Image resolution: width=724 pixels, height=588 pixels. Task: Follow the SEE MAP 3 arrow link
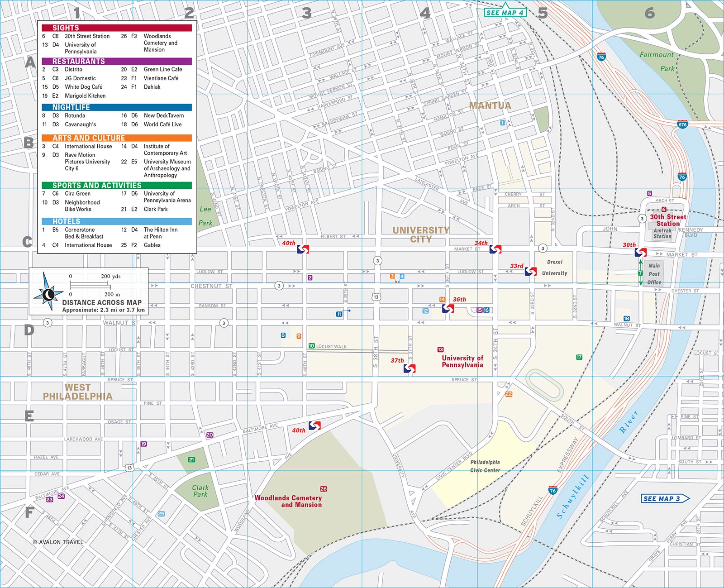tap(665, 498)
